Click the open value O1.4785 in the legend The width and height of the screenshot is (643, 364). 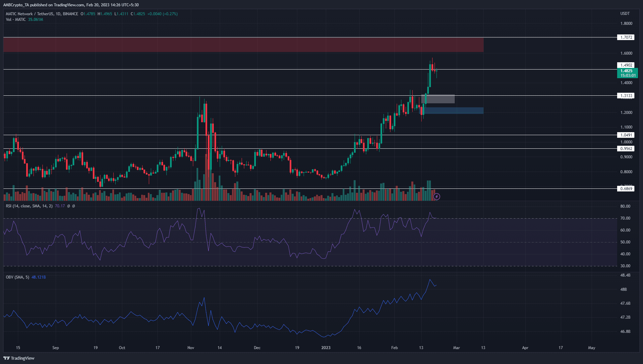pyautogui.click(x=88, y=14)
